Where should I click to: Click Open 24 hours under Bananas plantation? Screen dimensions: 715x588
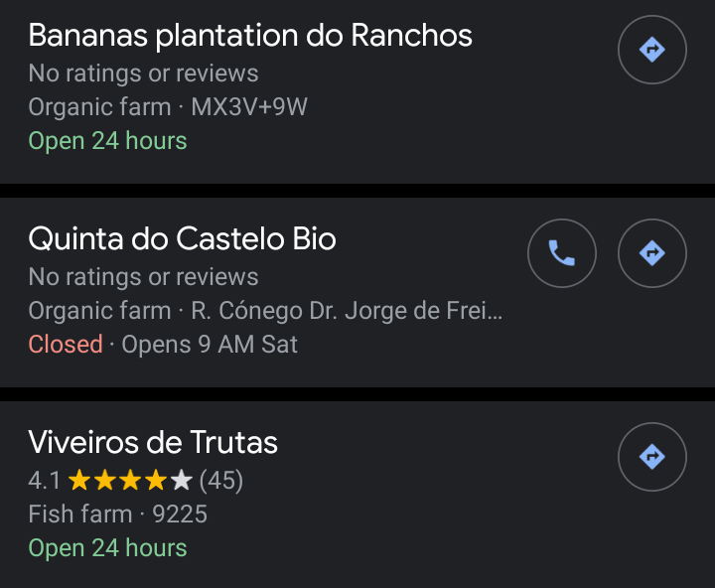(x=107, y=141)
